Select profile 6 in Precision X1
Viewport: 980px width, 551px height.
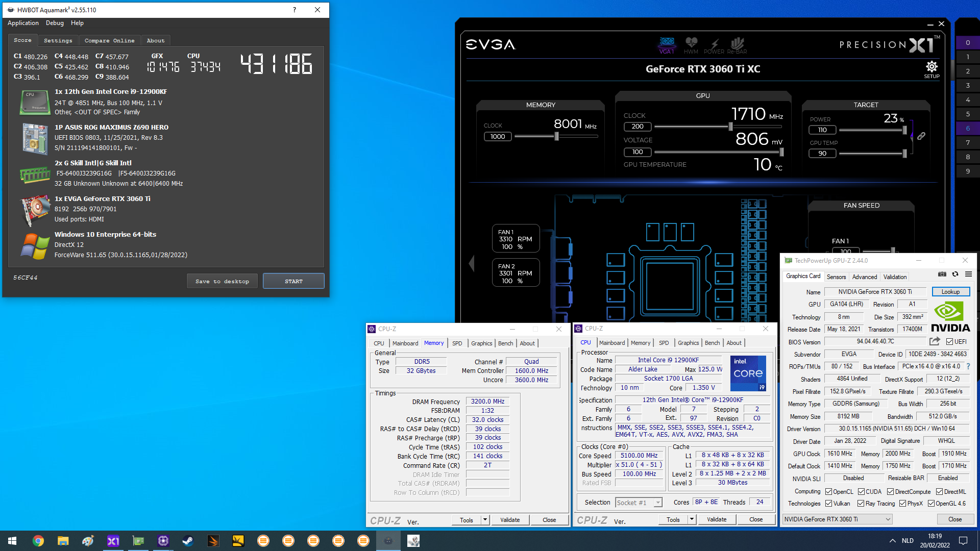pyautogui.click(x=968, y=129)
